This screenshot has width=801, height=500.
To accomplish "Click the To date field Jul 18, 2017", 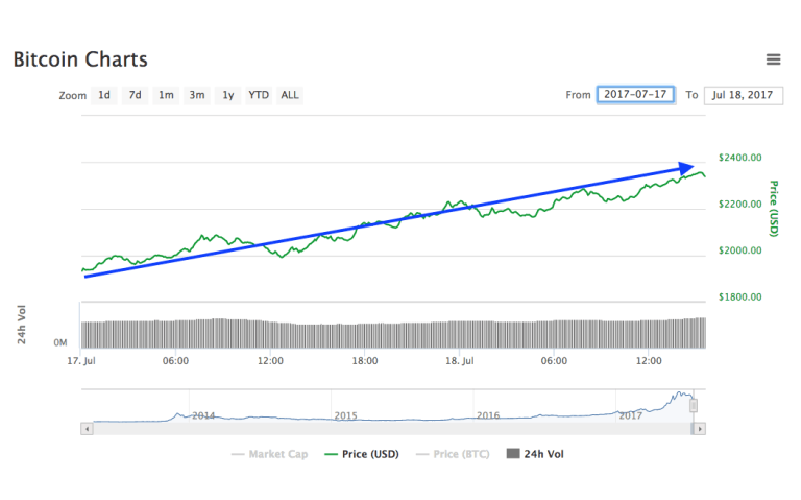I will pyautogui.click(x=743, y=95).
